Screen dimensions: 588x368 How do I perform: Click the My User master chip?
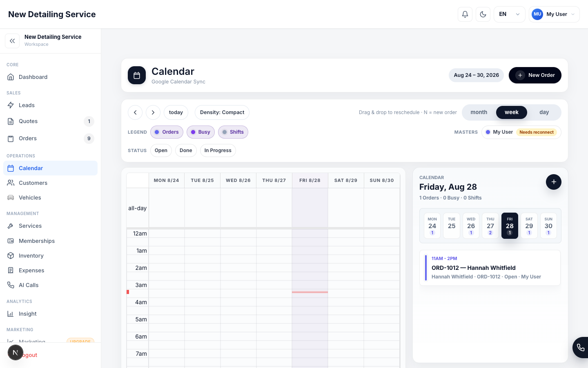[x=521, y=132]
